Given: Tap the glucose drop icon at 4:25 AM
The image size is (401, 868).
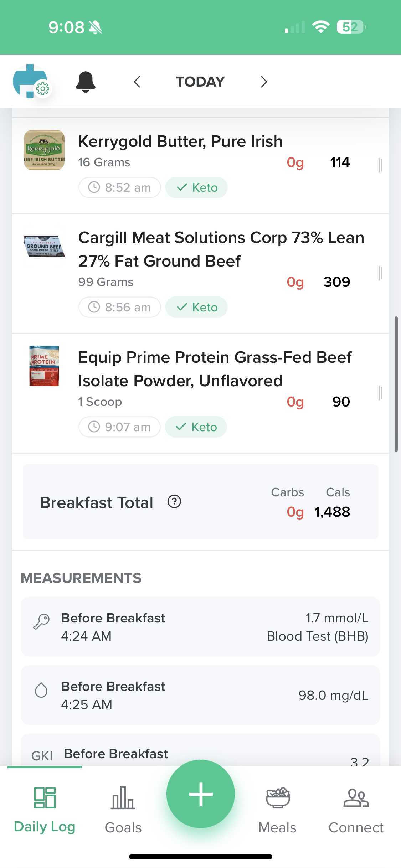Looking at the screenshot, I should point(41,690).
